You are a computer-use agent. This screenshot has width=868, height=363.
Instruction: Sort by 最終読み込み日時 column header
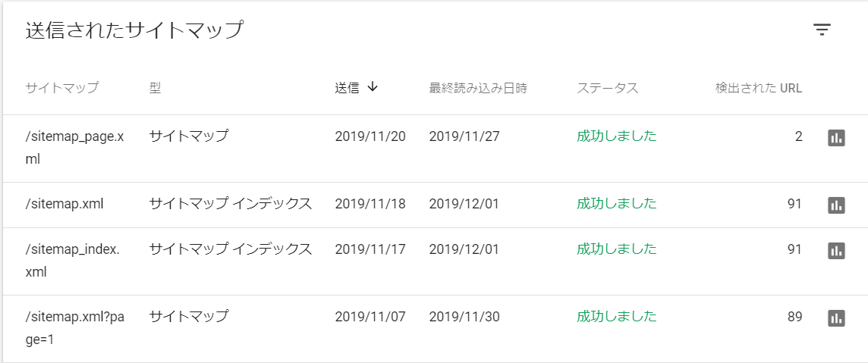[x=478, y=88]
